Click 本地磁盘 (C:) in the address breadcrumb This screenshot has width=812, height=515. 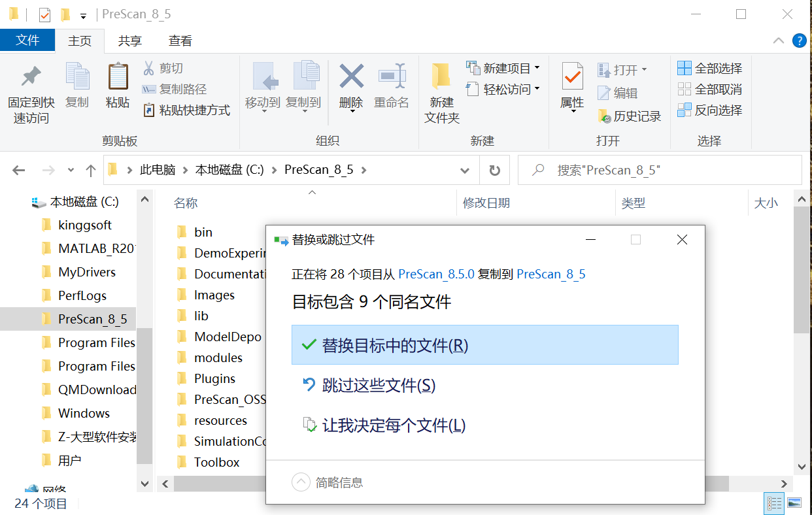[229, 170]
